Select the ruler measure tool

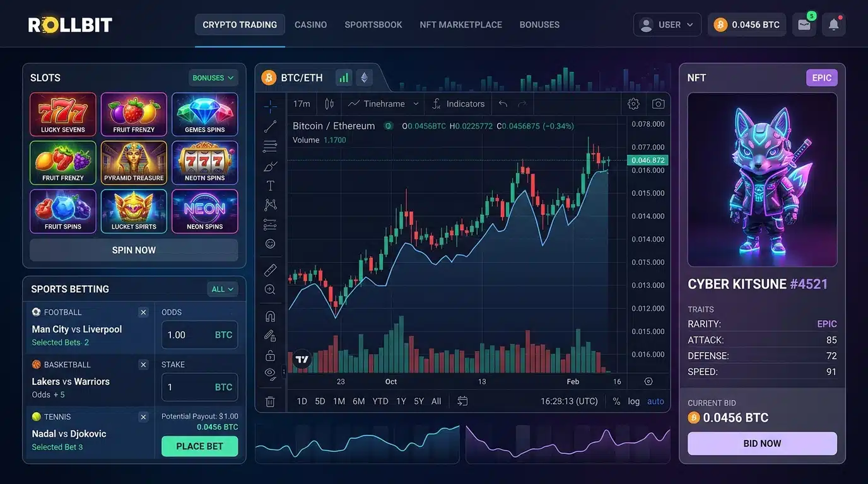(x=270, y=270)
